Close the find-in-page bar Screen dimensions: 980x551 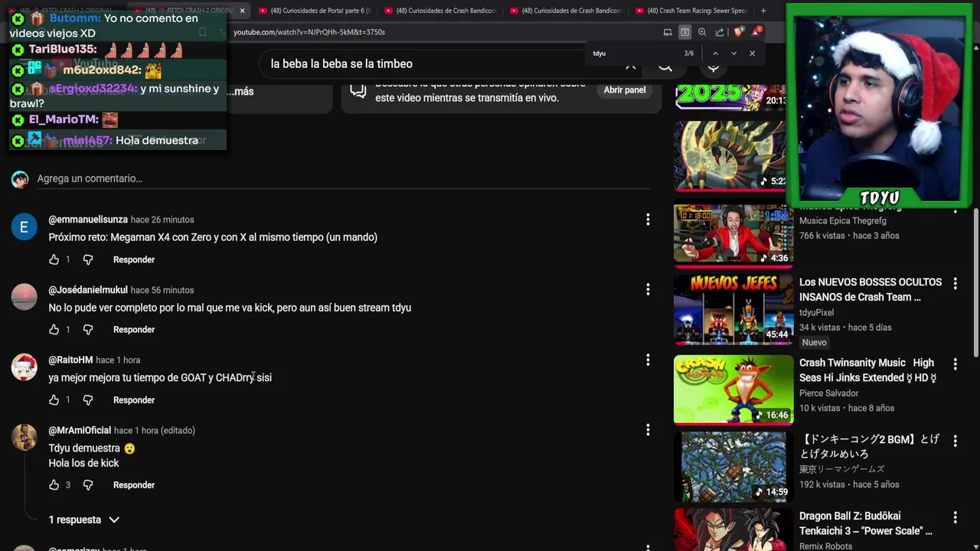pos(752,54)
